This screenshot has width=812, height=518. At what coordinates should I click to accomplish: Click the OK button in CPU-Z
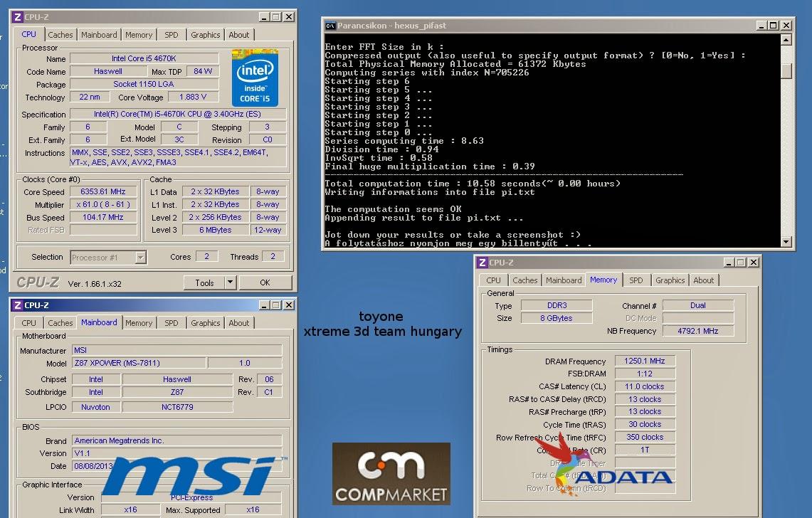tap(265, 282)
